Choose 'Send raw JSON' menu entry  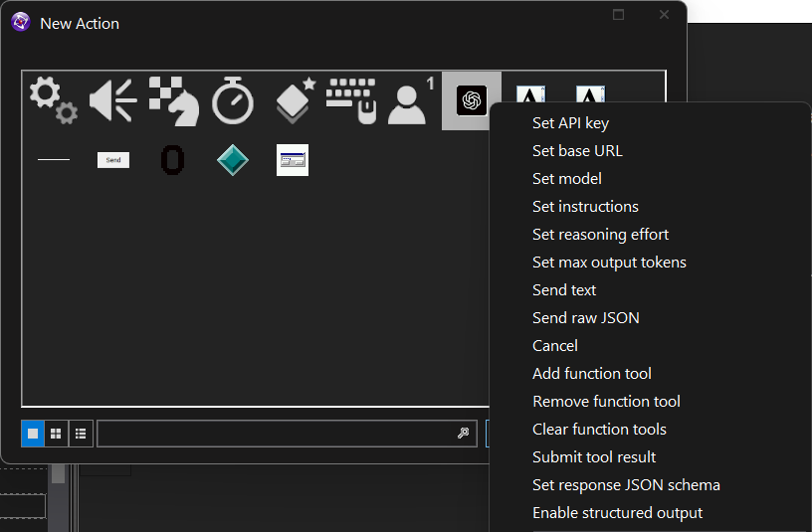[x=586, y=318]
